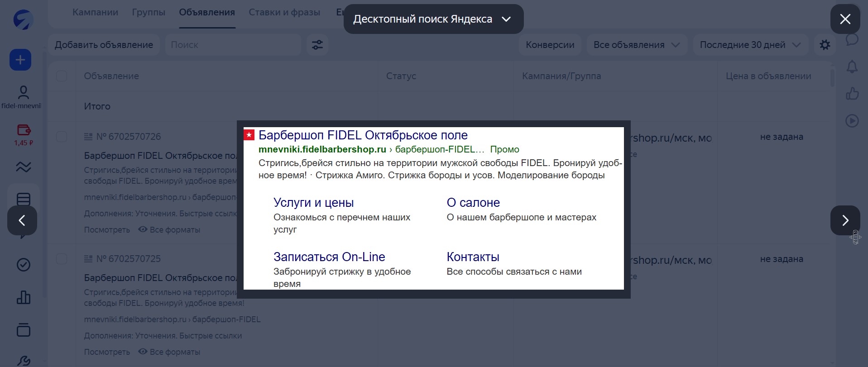Click the Кампания/Группа column header
This screenshot has height=367, width=868.
point(561,76)
